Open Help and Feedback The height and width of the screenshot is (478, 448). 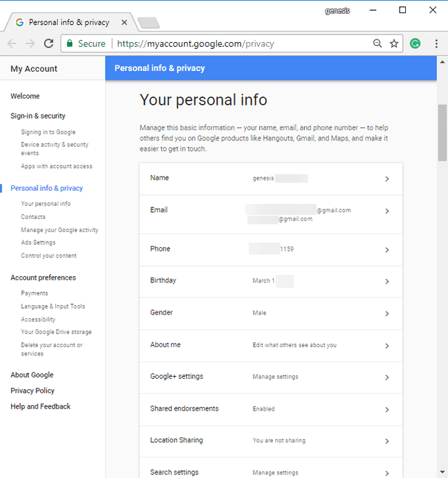[41, 406]
